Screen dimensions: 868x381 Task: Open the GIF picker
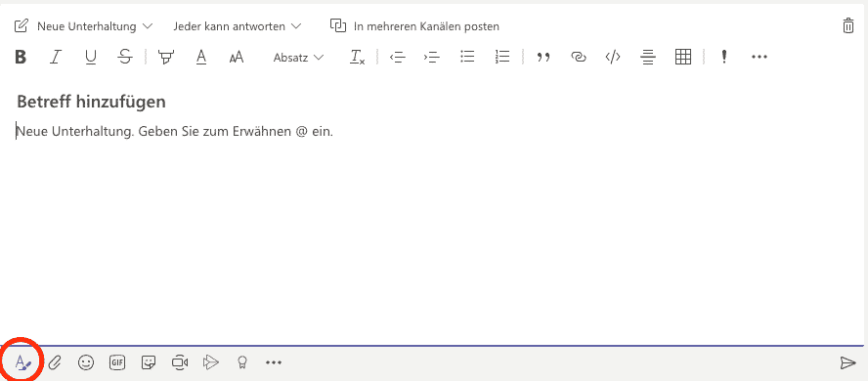pyautogui.click(x=116, y=362)
